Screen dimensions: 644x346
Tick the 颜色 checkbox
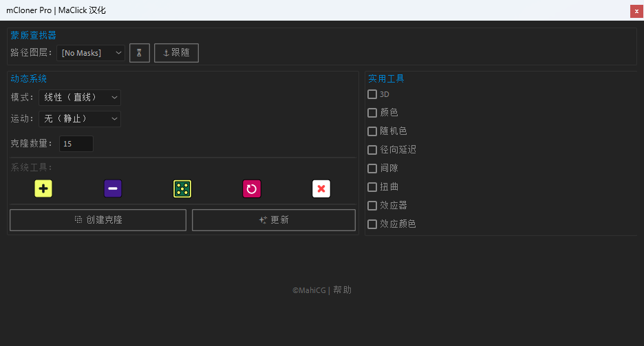pyautogui.click(x=372, y=112)
